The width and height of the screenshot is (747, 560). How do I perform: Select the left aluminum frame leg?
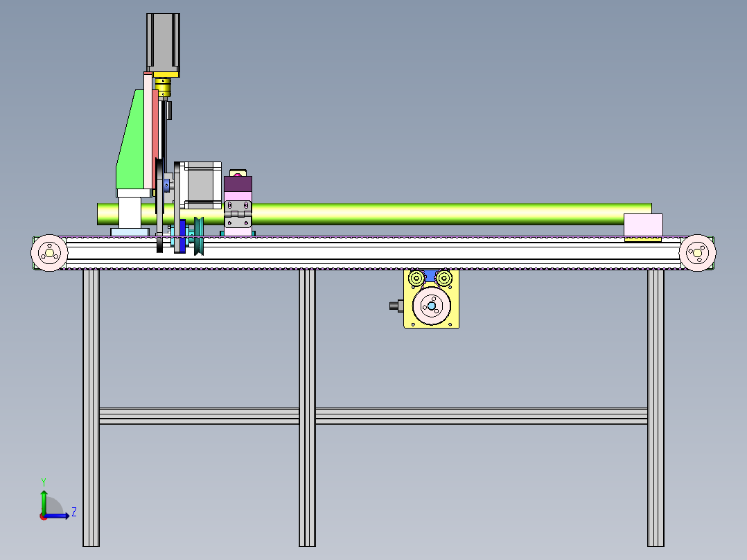coord(91,408)
